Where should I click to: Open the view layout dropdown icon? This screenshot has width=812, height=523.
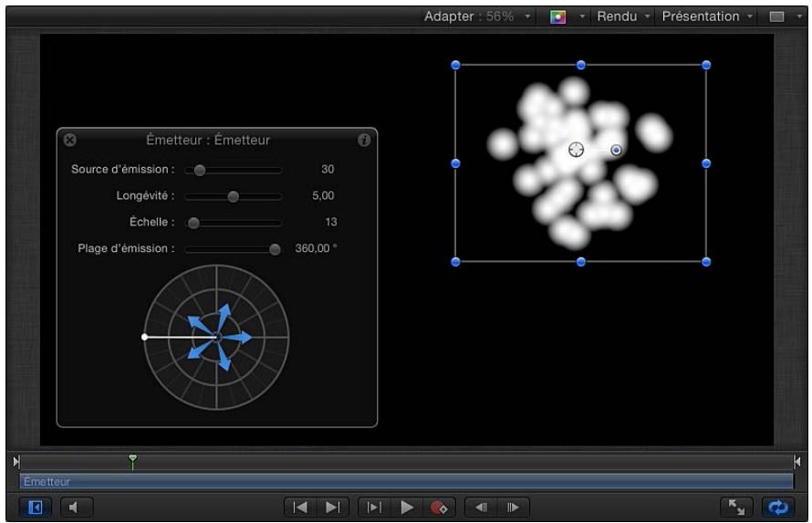point(785,16)
